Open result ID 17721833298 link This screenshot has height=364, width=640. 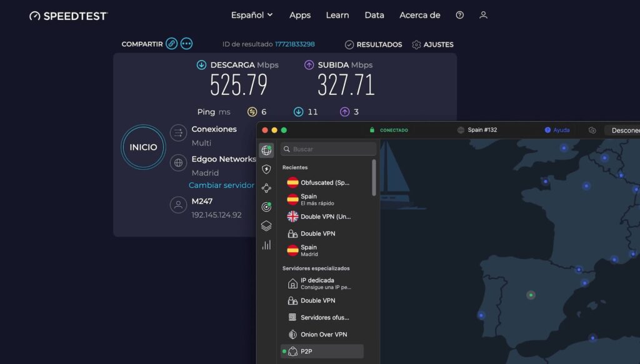point(295,44)
